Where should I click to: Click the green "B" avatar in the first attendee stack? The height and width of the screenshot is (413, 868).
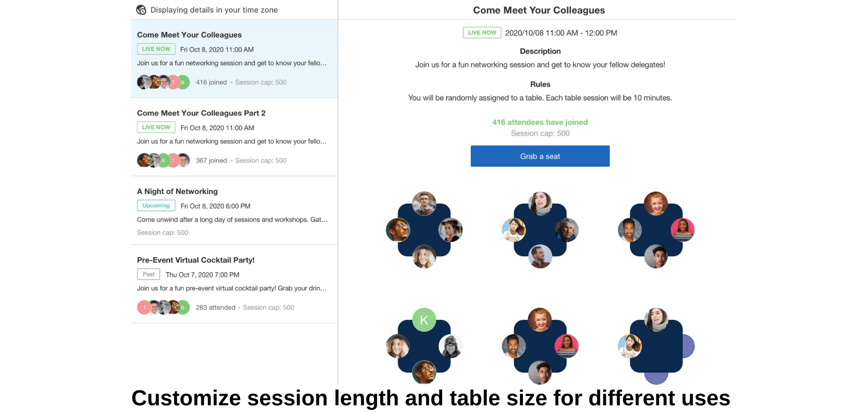(184, 82)
